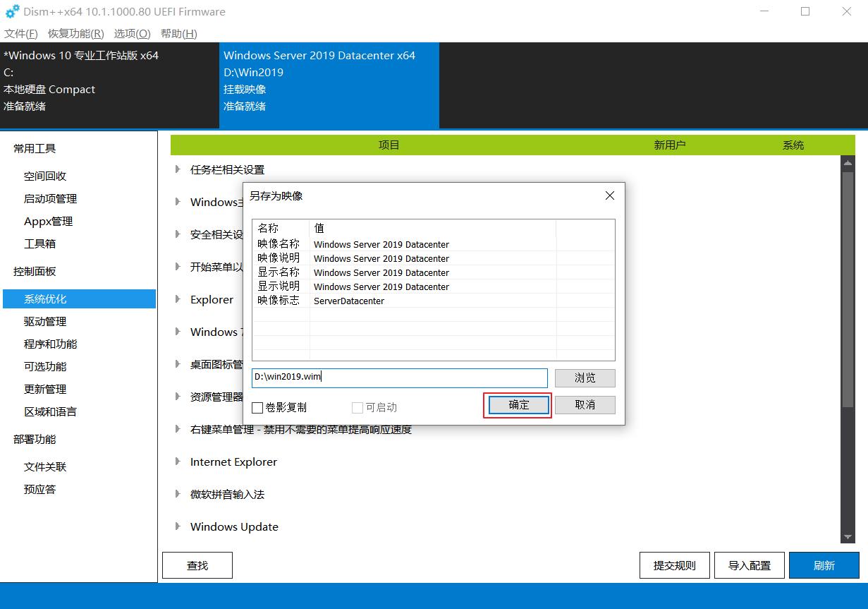Screen dimensions: 868x609
Task: Expand the Internet Explorer section
Action: [x=233, y=462]
